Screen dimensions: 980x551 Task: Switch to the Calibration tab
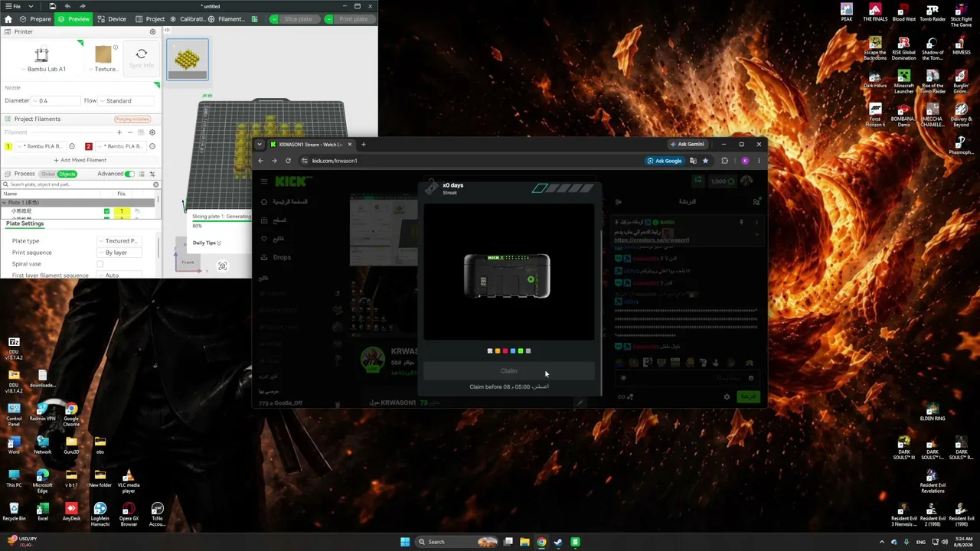[188, 19]
